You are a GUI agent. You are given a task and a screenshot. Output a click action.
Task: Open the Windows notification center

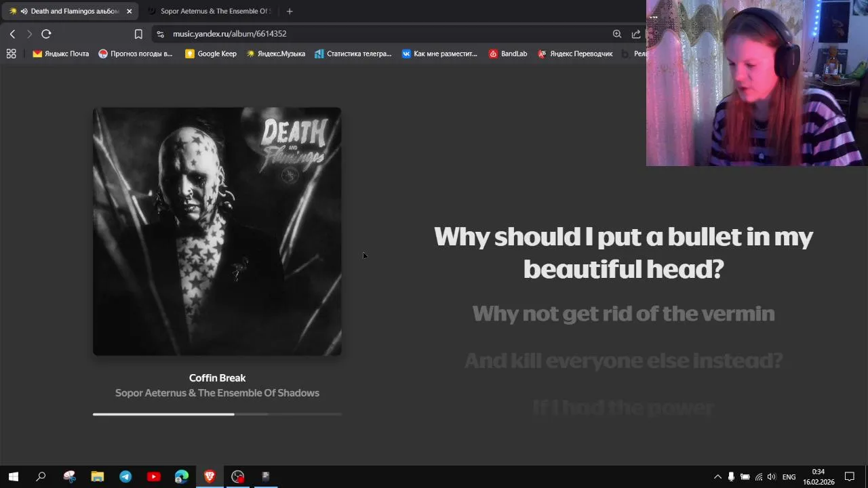tap(850, 477)
